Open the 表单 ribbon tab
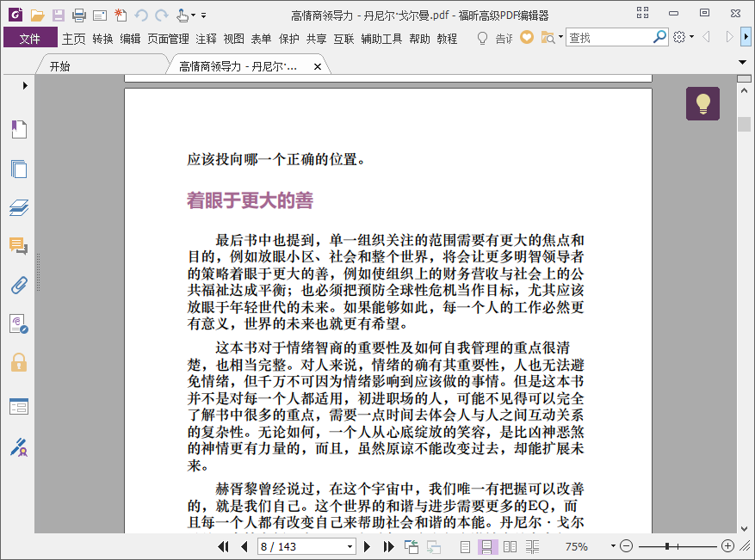755x560 pixels. pos(261,39)
